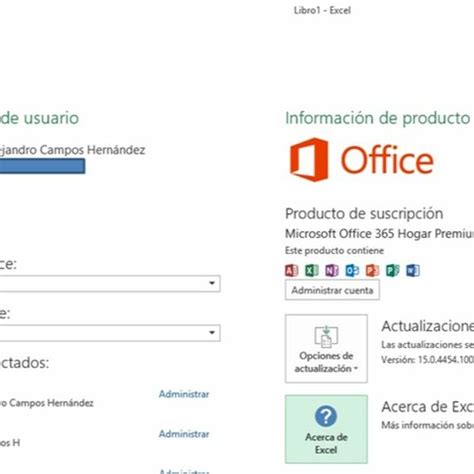Click the Versión 15.0.4454 text
This screenshot has width=474, height=474.
[428, 360]
